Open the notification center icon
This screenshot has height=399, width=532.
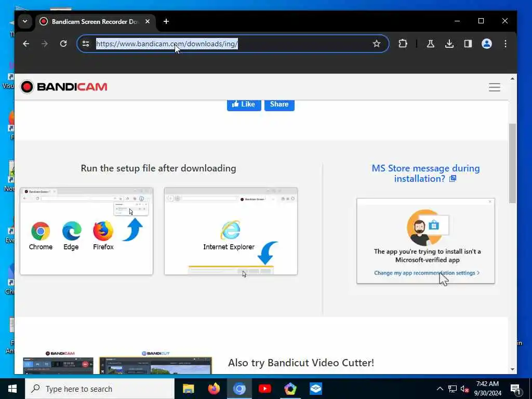[x=515, y=389]
